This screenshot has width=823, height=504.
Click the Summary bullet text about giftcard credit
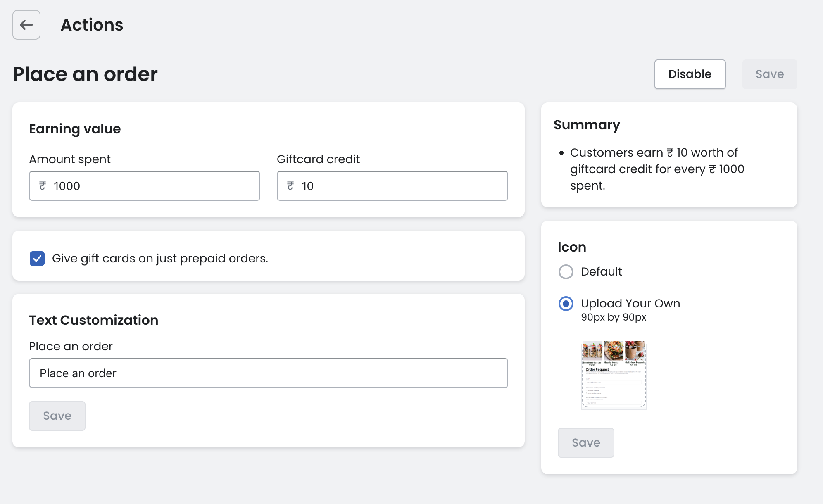(x=657, y=169)
